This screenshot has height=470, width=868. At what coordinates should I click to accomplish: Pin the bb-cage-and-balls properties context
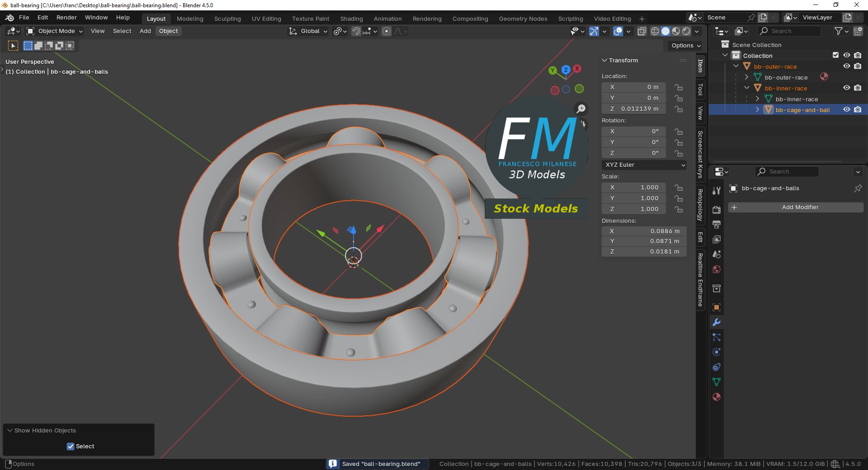pos(858,188)
